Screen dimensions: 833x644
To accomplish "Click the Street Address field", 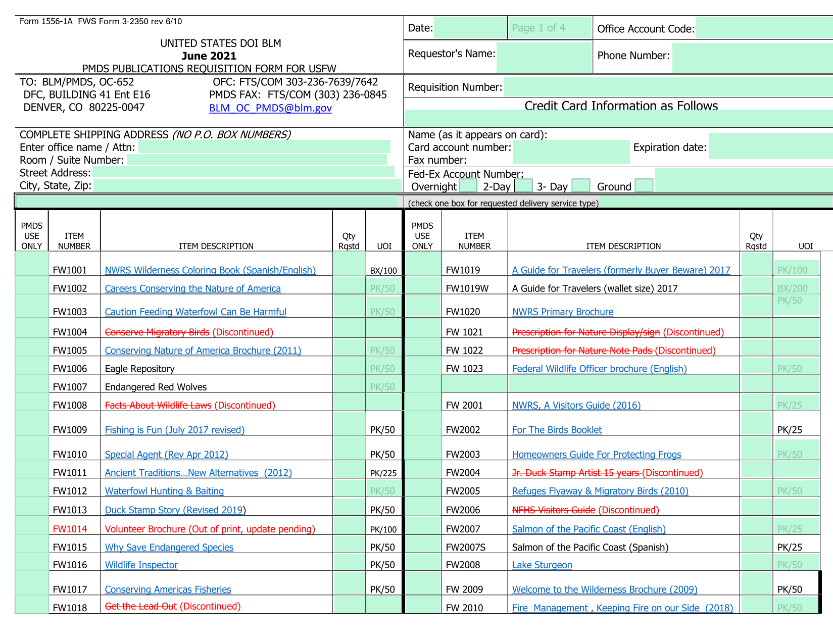I will pyautogui.click(x=243, y=172).
